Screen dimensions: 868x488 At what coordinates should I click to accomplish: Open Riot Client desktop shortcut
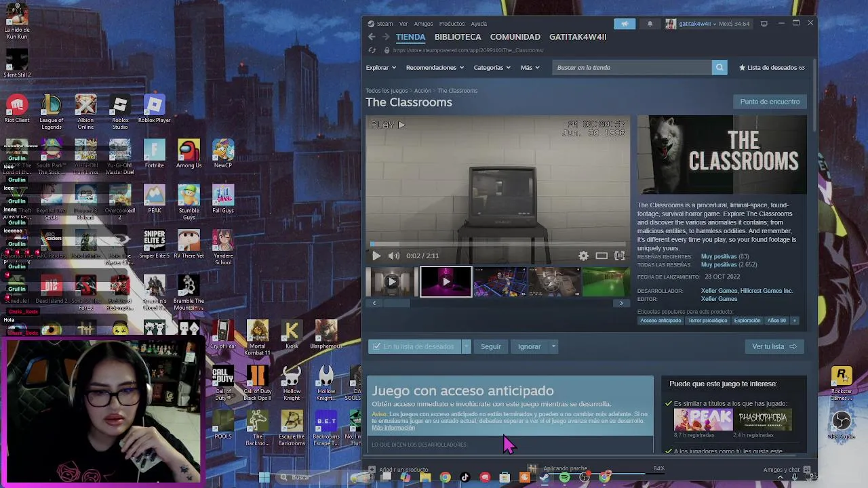[17, 108]
